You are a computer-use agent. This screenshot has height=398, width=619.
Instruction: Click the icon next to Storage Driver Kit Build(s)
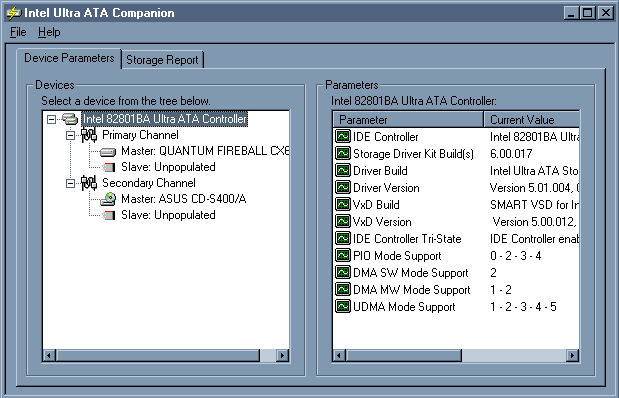tap(343, 153)
